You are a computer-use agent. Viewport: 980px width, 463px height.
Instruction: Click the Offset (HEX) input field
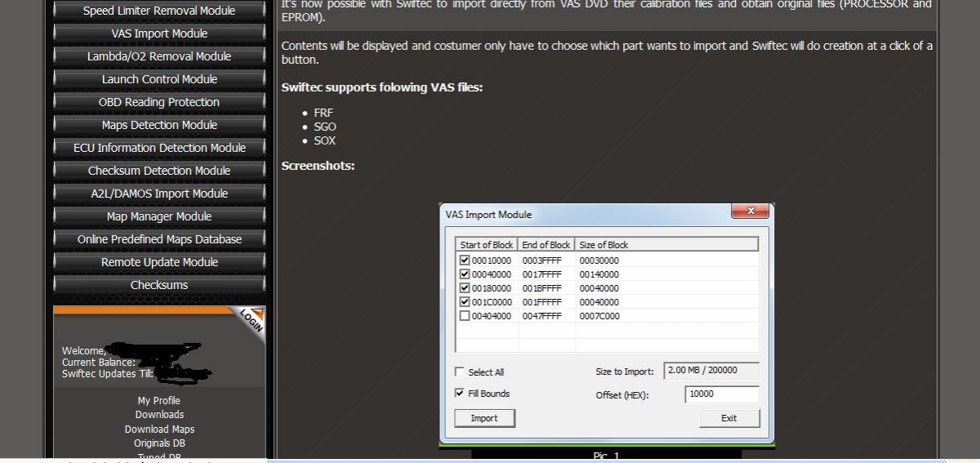pos(722,394)
